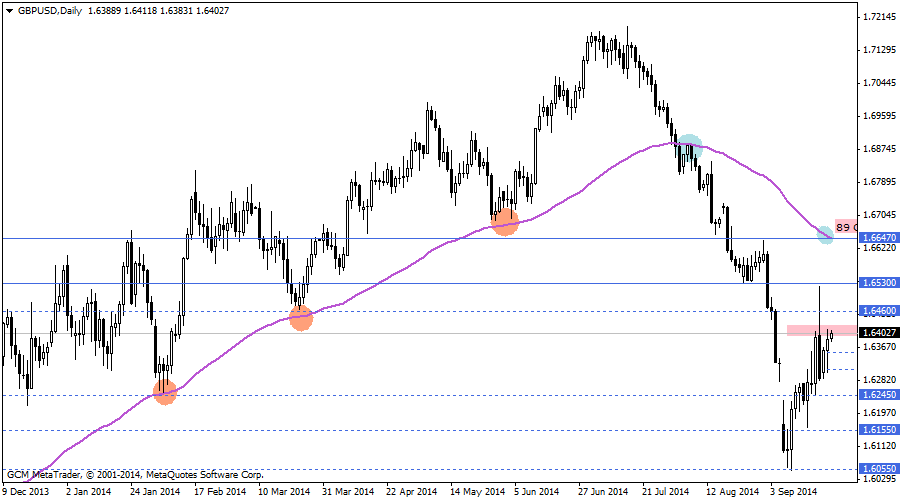Click the 1.64600 dashed level price label
900x500 pixels.
coord(878,312)
